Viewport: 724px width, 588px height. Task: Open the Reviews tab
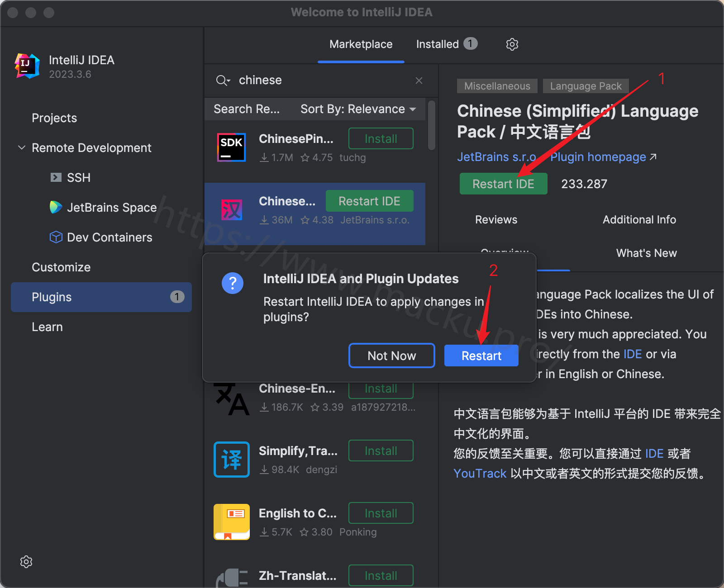point(496,219)
